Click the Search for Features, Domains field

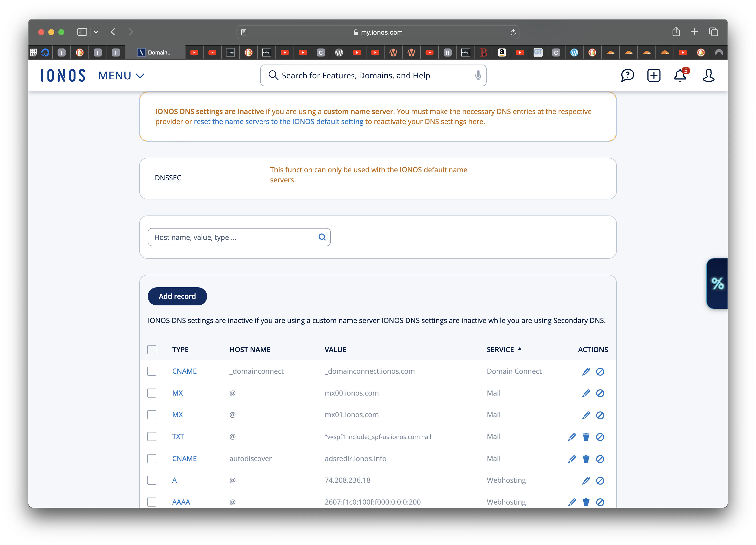373,75
